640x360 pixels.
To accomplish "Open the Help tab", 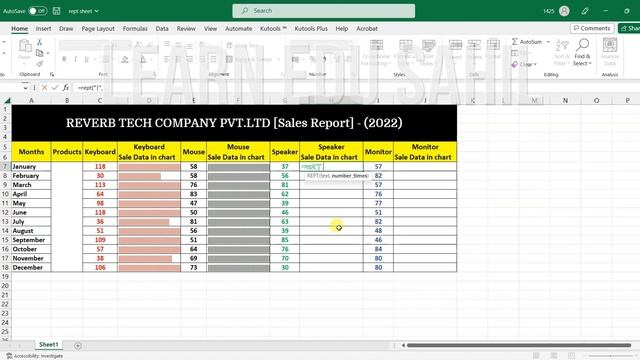I will coord(342,29).
